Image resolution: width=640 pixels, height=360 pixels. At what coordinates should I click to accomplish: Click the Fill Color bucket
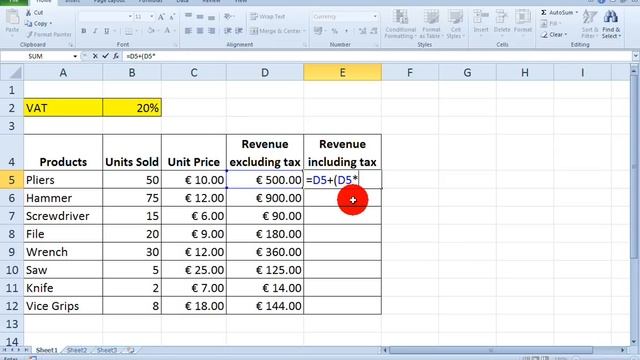tap(151, 31)
